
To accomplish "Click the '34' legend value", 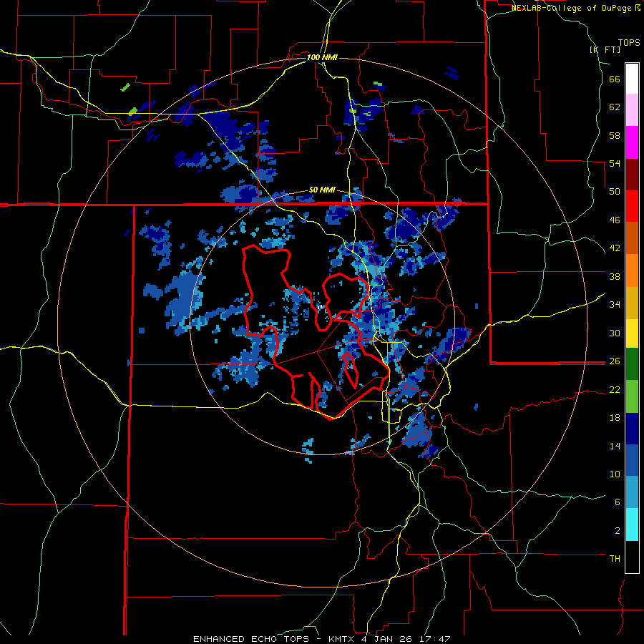I will [x=615, y=305].
